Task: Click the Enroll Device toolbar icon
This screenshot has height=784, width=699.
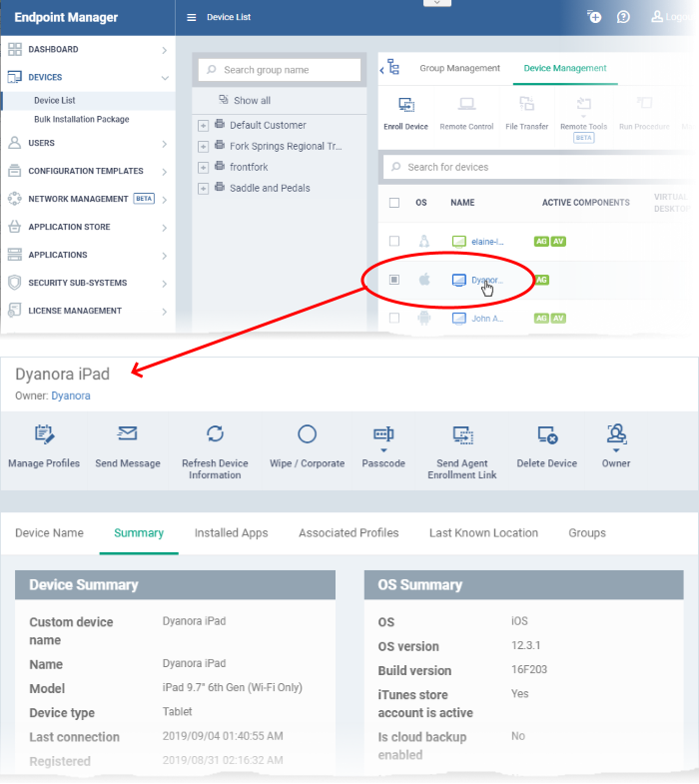Action: point(406,105)
